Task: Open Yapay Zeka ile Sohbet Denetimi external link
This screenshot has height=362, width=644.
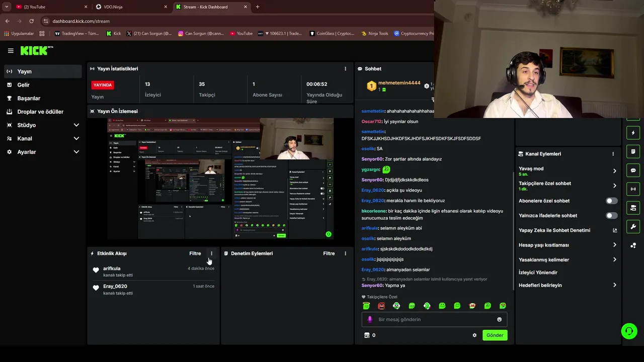Action: pyautogui.click(x=614, y=230)
